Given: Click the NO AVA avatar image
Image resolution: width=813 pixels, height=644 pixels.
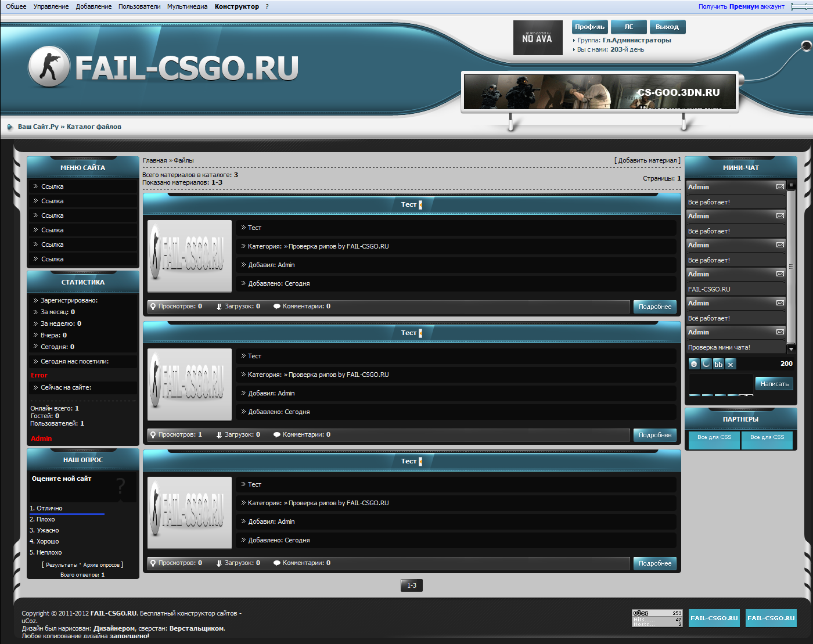Looking at the screenshot, I should pos(537,38).
